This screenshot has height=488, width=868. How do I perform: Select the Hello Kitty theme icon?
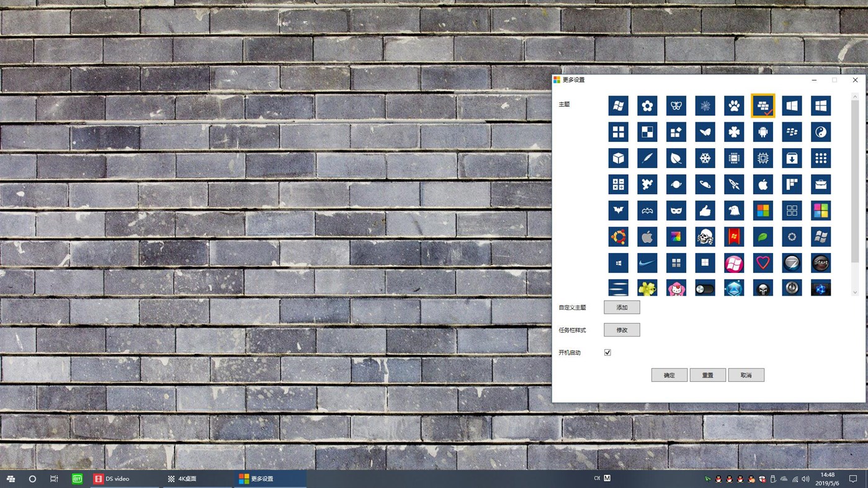point(676,287)
